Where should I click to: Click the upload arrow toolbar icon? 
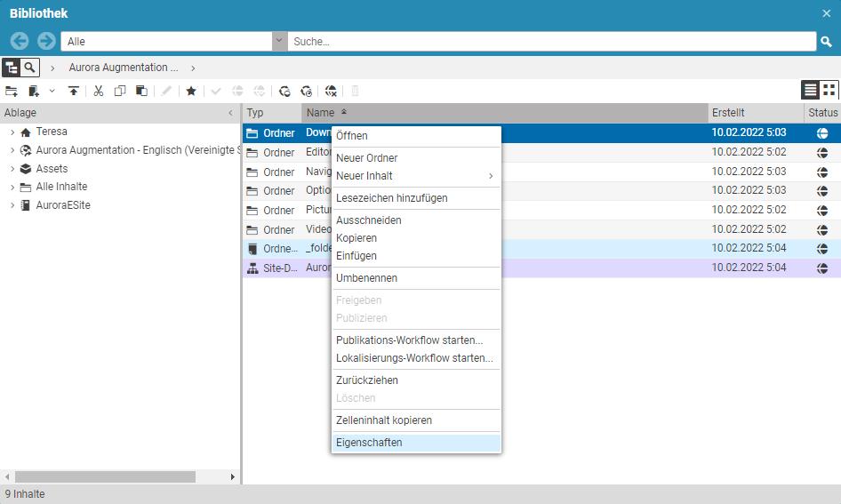pyautogui.click(x=74, y=91)
